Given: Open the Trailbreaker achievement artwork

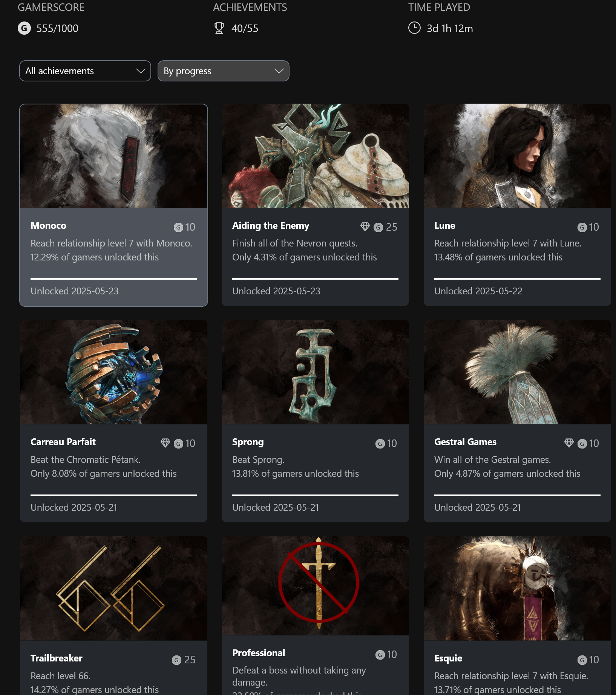Looking at the screenshot, I should pyautogui.click(x=113, y=589).
